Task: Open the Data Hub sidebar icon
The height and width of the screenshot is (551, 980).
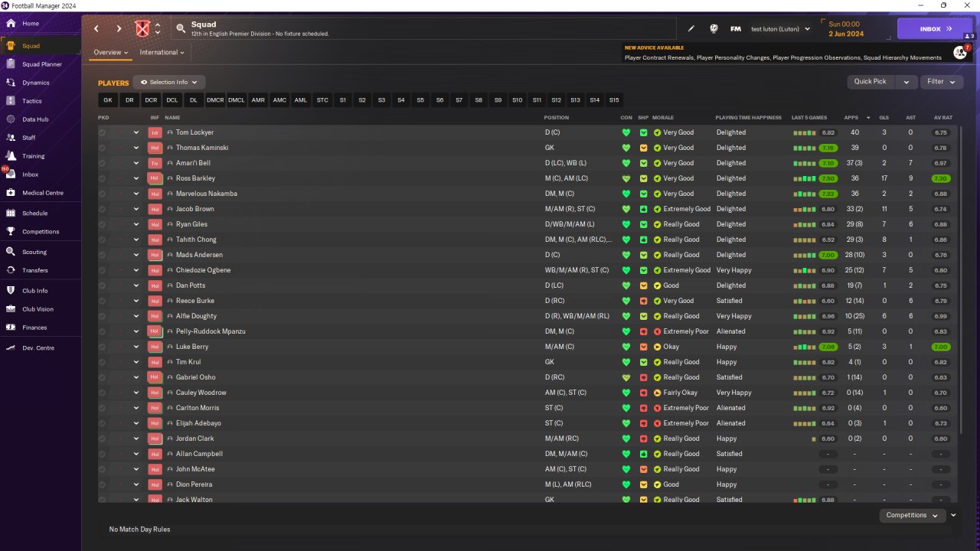Action: [11, 119]
